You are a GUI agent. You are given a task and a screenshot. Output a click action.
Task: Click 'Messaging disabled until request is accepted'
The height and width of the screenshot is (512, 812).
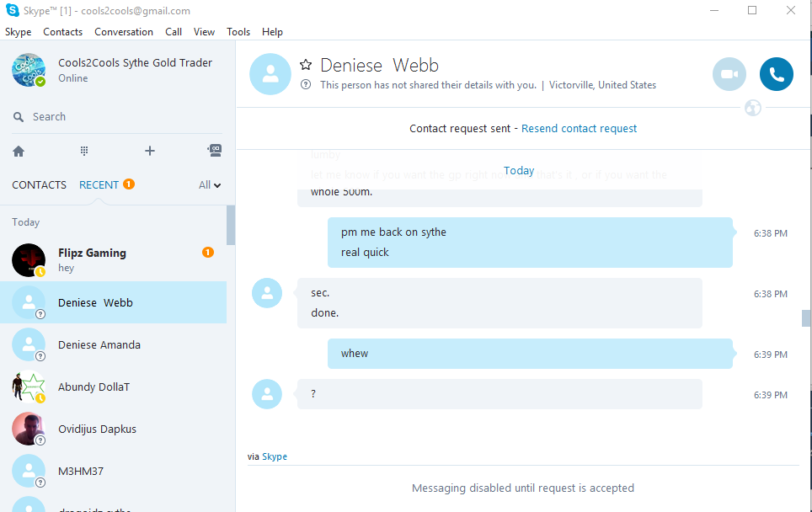click(x=523, y=488)
